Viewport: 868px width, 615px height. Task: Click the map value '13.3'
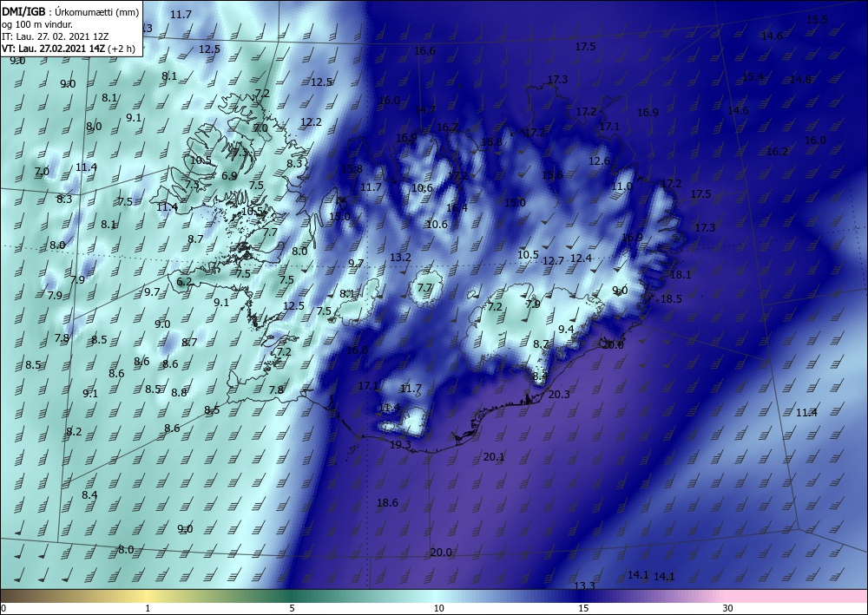click(584, 586)
